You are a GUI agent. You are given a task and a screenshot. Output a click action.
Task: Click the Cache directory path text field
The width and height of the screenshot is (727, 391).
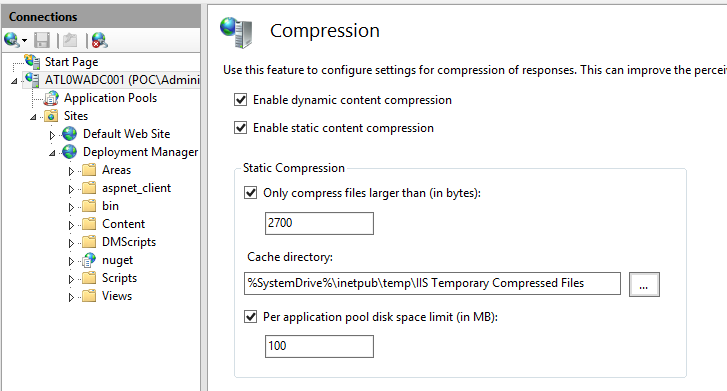(x=432, y=283)
